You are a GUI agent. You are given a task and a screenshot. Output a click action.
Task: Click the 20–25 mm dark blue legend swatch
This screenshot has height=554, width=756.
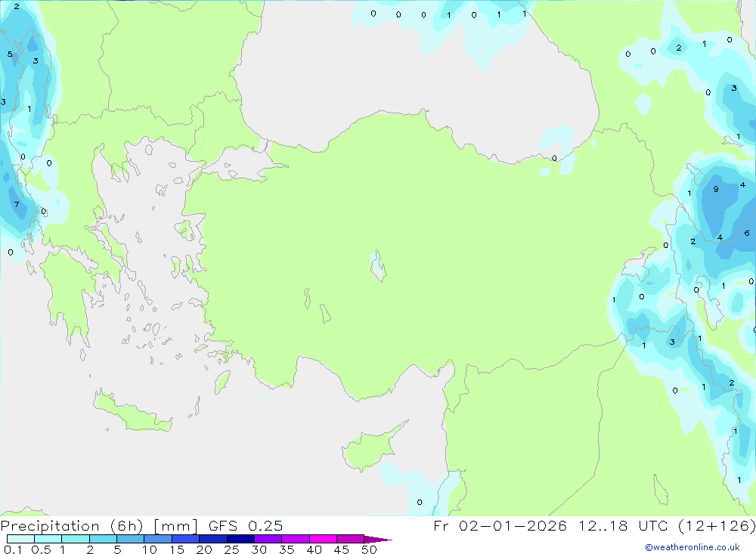tap(213, 539)
